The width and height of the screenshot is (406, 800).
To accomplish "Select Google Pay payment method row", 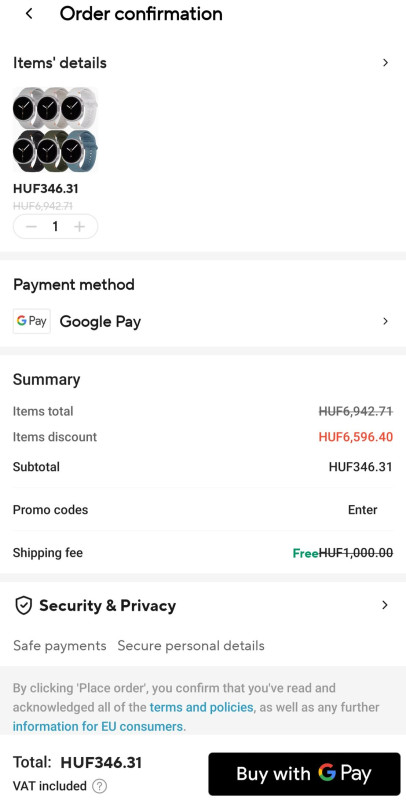I will 203,321.
